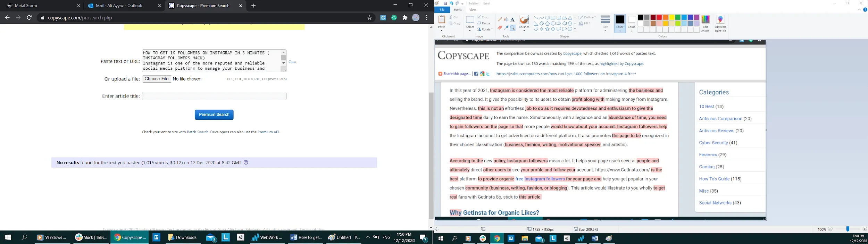Open a new Chrome tab
The width and height of the screenshot is (868, 244).
(253, 6)
